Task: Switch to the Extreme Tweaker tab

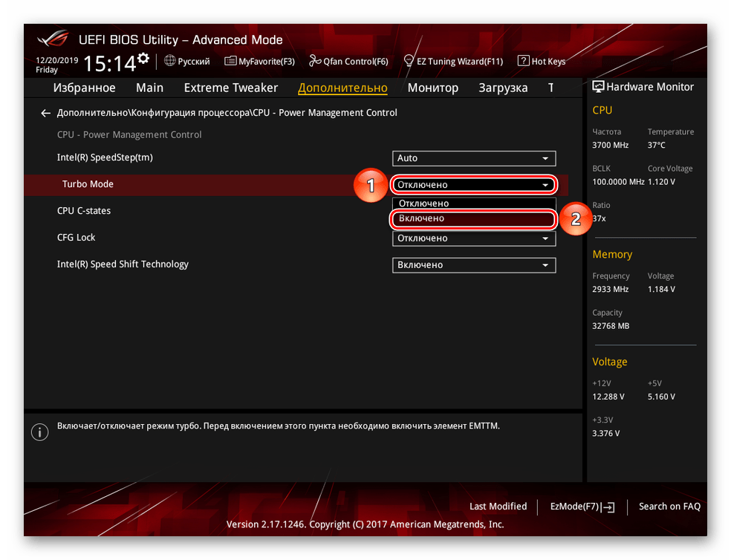Action: (230, 88)
